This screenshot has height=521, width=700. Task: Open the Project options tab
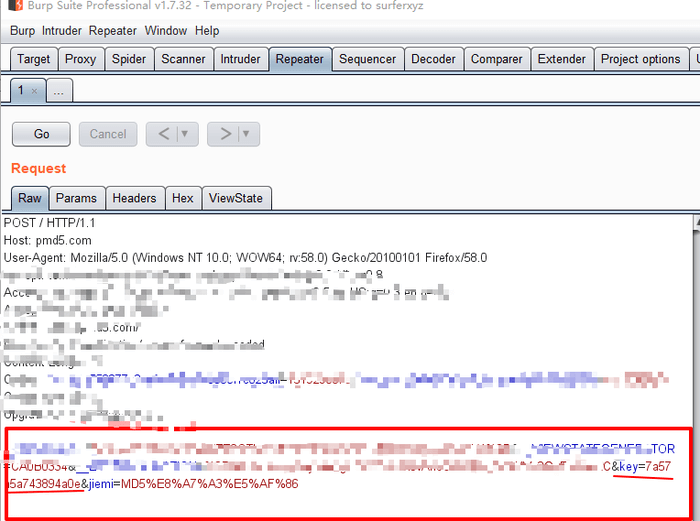click(x=641, y=59)
